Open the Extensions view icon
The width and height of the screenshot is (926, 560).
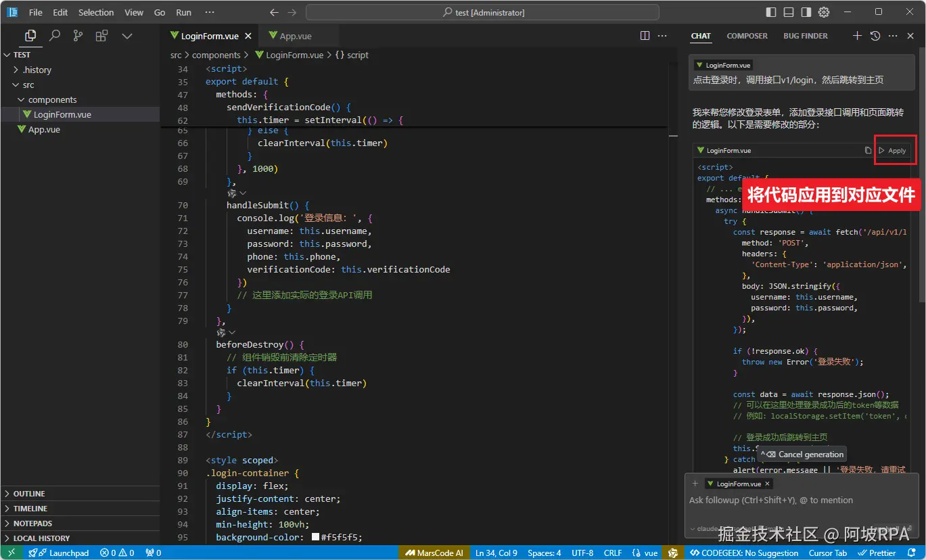point(101,36)
